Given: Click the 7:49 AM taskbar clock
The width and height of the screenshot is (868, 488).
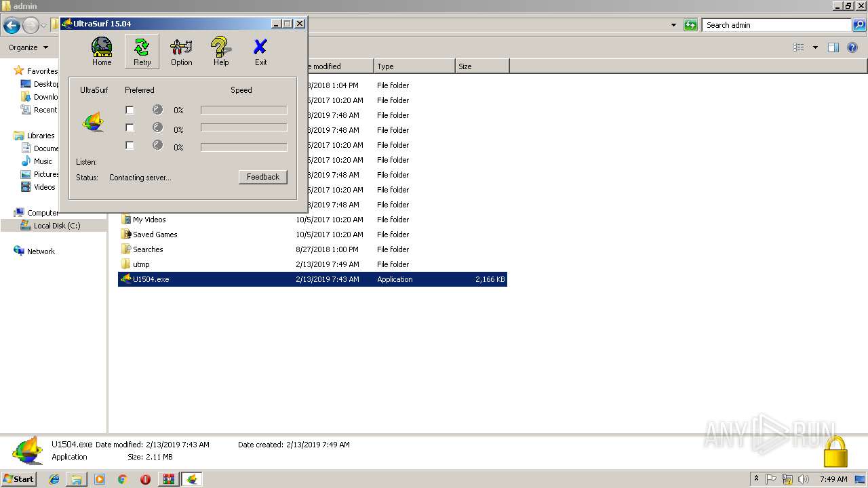Looking at the screenshot, I should [833, 479].
